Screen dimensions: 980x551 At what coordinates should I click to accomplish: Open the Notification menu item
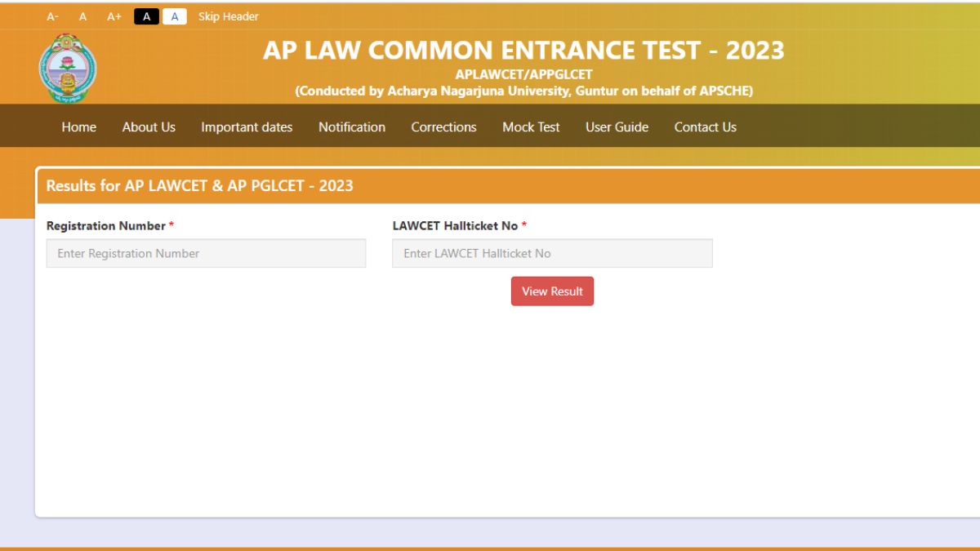[x=352, y=127]
